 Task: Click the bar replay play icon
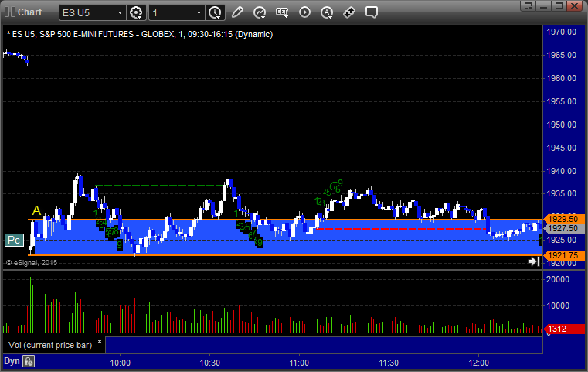click(304, 12)
